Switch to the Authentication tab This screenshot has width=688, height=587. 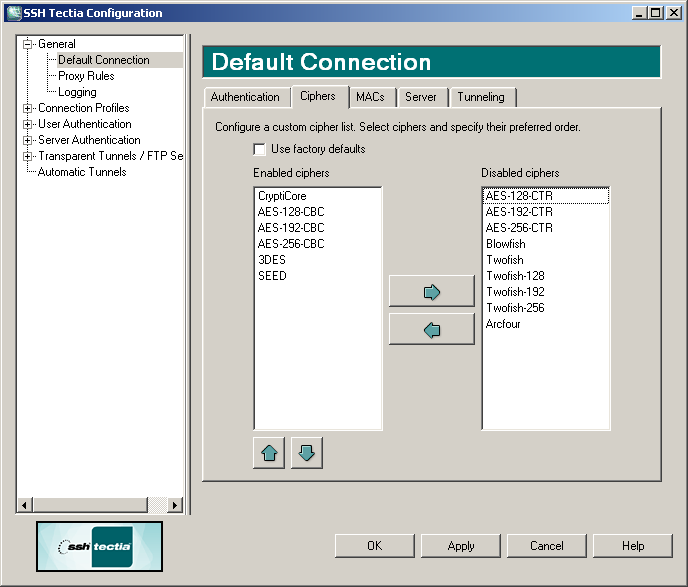[x=245, y=97]
